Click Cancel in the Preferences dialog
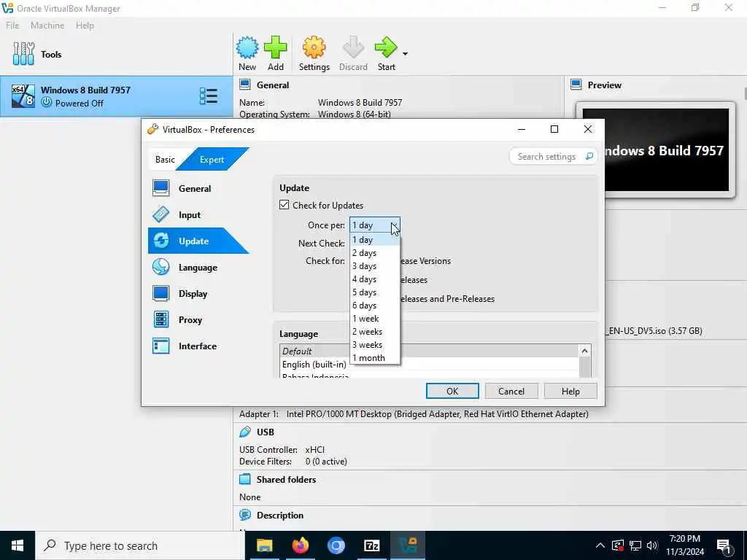747x560 pixels. [x=511, y=391]
